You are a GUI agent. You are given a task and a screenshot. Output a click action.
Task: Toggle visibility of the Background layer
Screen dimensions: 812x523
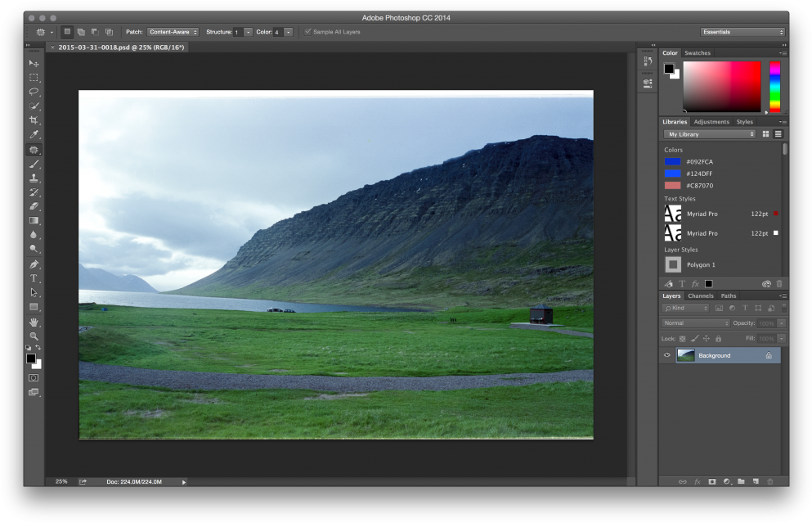[x=666, y=355]
